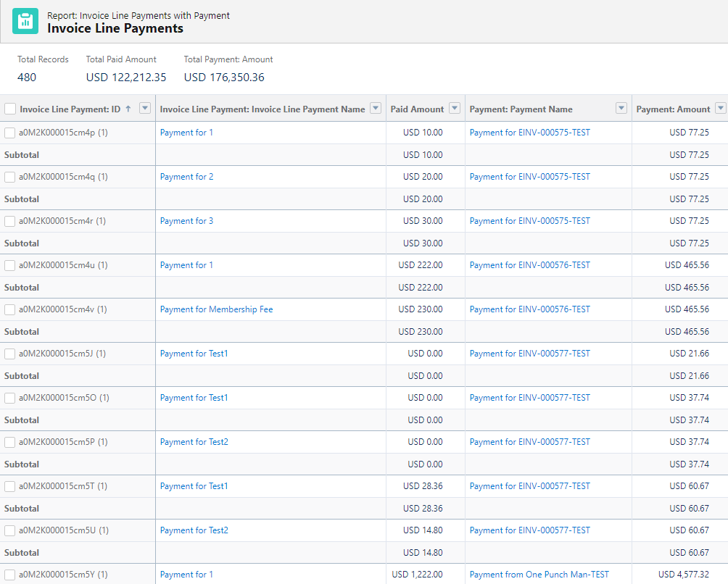Open Invoice Line Payment ID column dropdown
The image size is (728, 584).
145,109
